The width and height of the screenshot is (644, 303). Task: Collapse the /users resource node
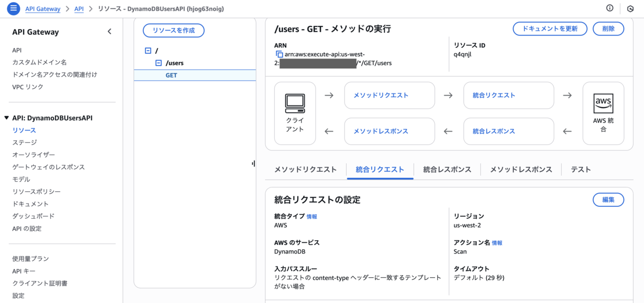click(x=158, y=63)
